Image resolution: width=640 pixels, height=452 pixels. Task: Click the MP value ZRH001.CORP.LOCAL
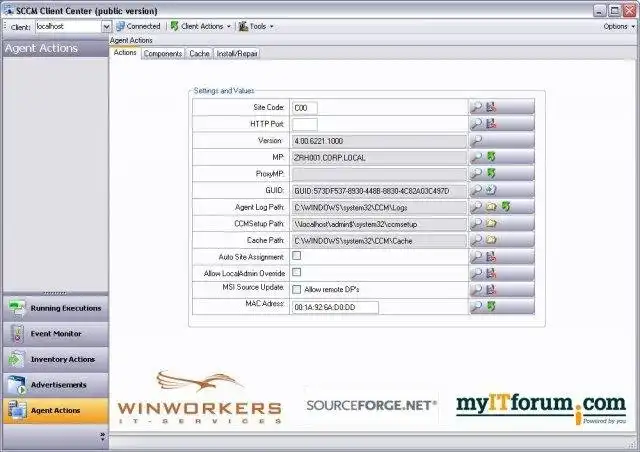pyautogui.click(x=379, y=158)
